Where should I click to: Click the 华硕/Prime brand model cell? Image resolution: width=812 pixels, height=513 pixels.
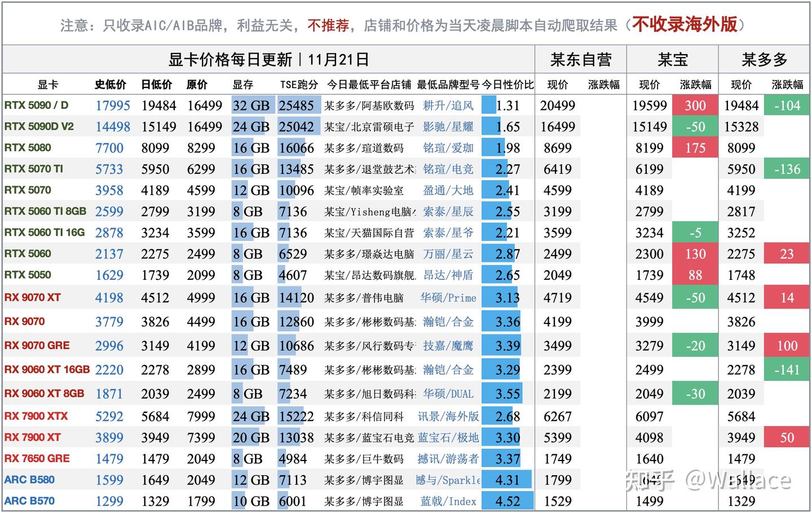click(448, 297)
